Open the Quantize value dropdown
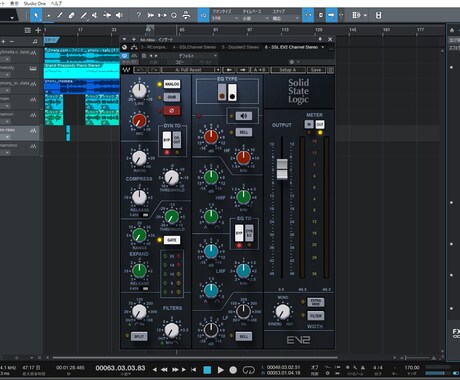Screen dimensions: 460x380 [x=225, y=19]
